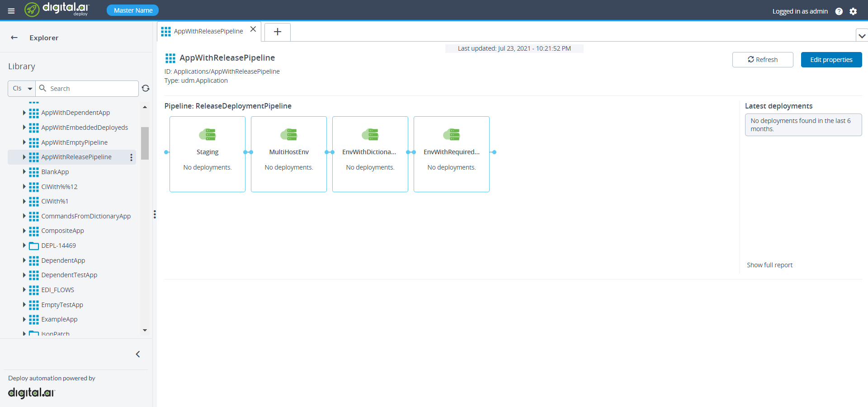Select CommandsFromDictionaryApp in the tree

point(86,216)
